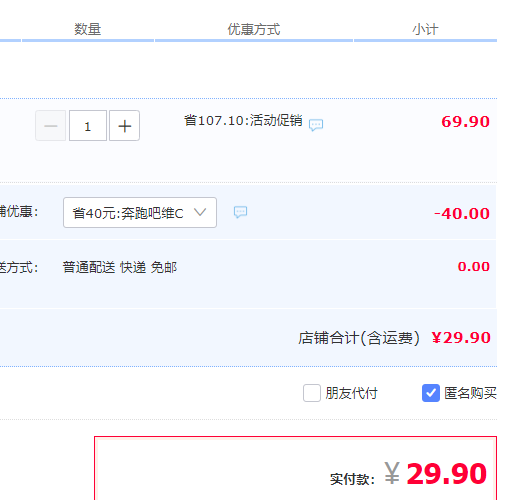521x500 pixels.
Task: Click the plus quantity increase button
Action: tap(124, 126)
